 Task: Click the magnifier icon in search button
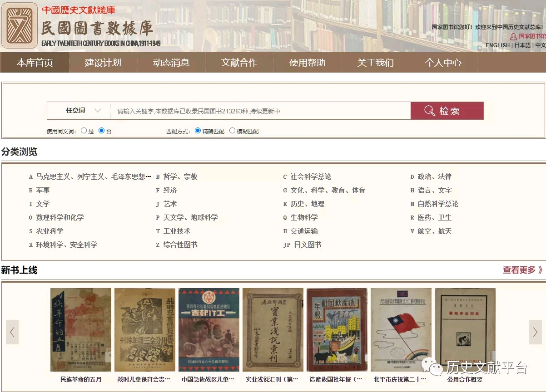[x=429, y=111]
